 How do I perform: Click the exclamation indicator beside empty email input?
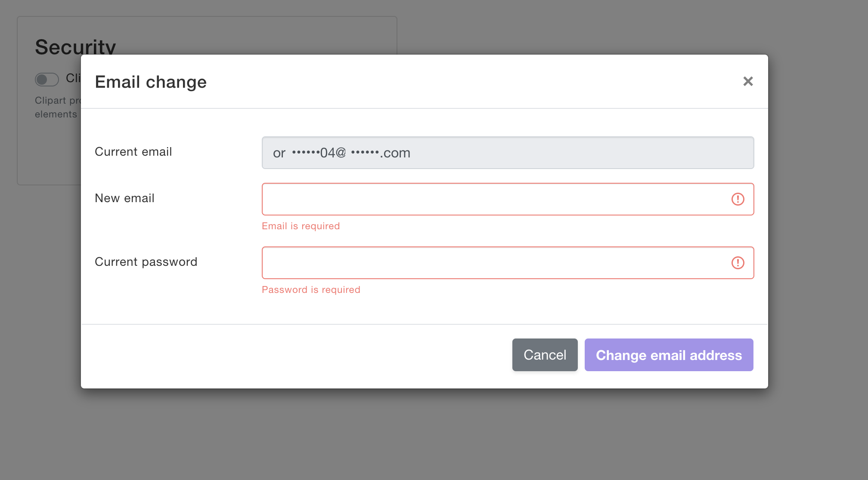tap(738, 199)
